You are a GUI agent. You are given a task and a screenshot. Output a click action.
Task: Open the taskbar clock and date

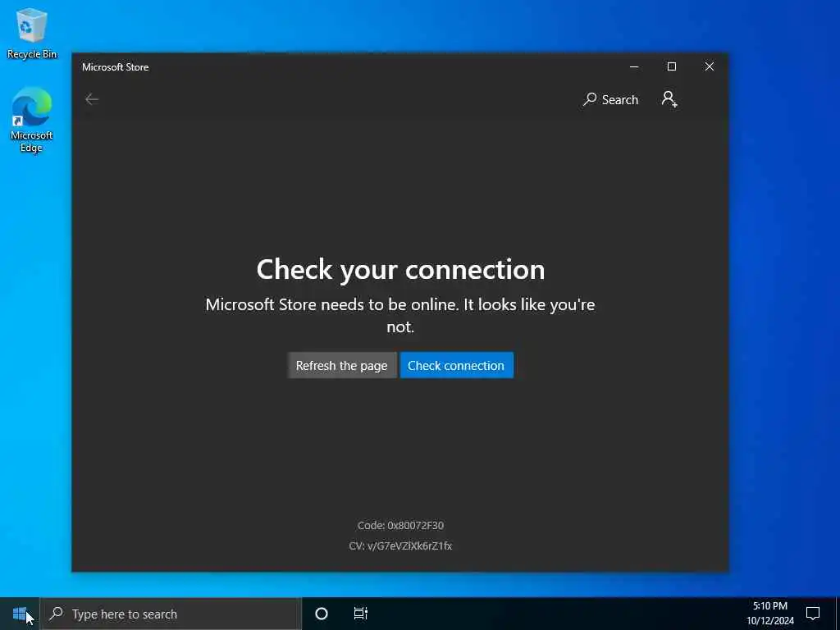(x=769, y=614)
